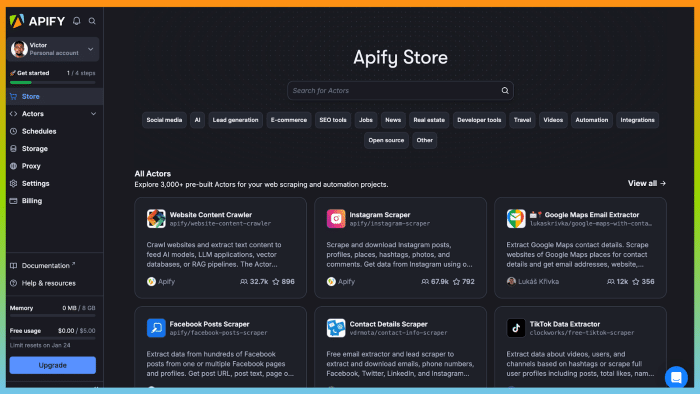
Task: Expand Victor personal account dropdown
Action: pos(91,49)
